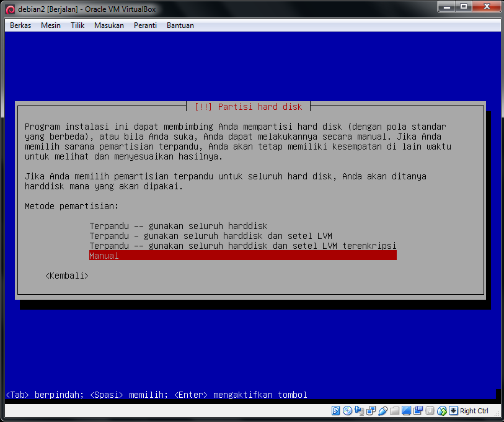This screenshot has width=504, height=422.
Task: Open the Berkas menu
Action: [x=20, y=25]
